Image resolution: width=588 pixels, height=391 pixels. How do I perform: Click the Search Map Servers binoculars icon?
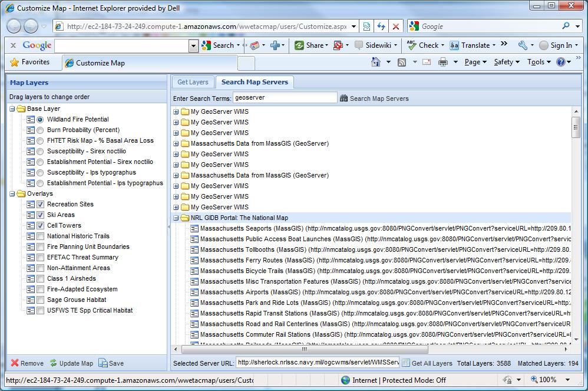pos(343,98)
